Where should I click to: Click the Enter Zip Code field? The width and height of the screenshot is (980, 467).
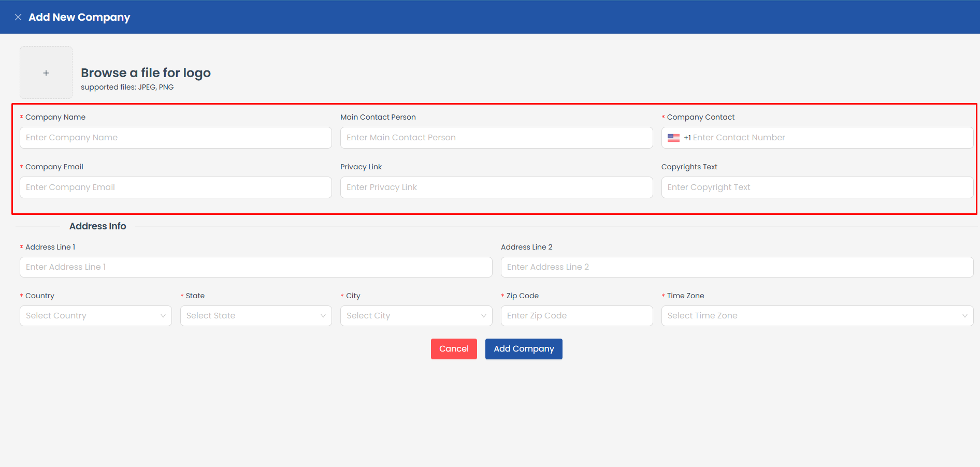pyautogui.click(x=577, y=316)
